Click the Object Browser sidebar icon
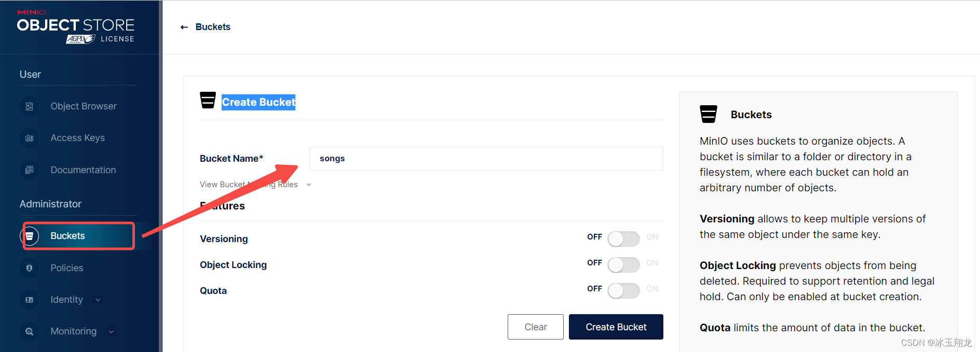This screenshot has width=980, height=352. click(30, 106)
